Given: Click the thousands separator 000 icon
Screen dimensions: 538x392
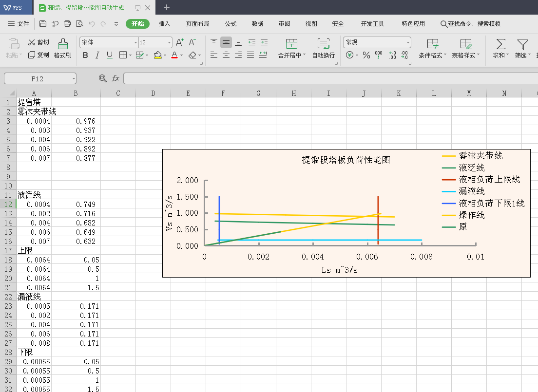Looking at the screenshot, I should point(379,55).
